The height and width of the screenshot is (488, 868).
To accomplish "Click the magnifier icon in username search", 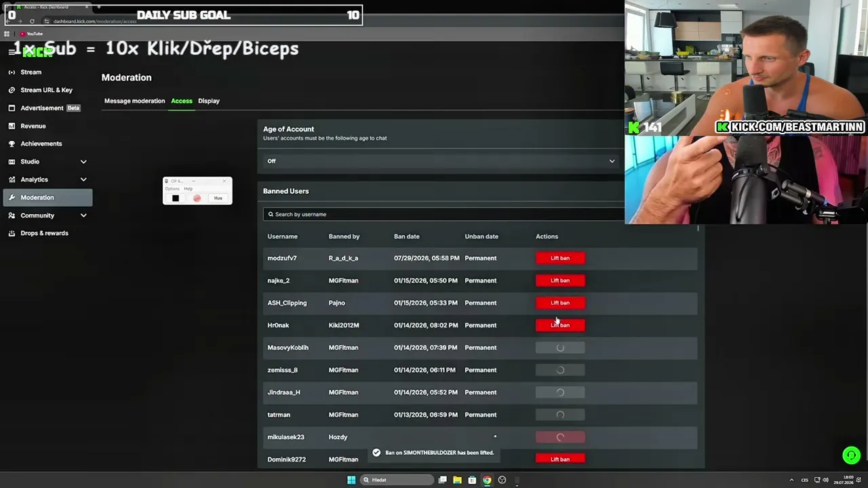I will (x=271, y=214).
